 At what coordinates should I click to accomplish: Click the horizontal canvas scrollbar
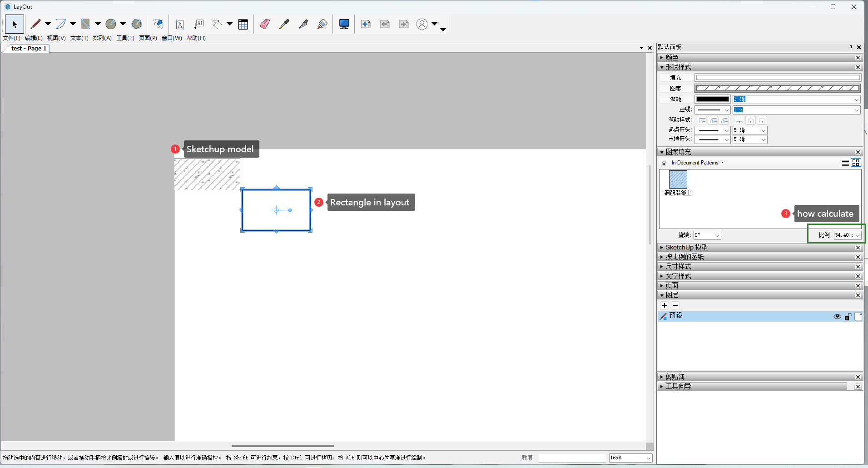click(x=283, y=446)
